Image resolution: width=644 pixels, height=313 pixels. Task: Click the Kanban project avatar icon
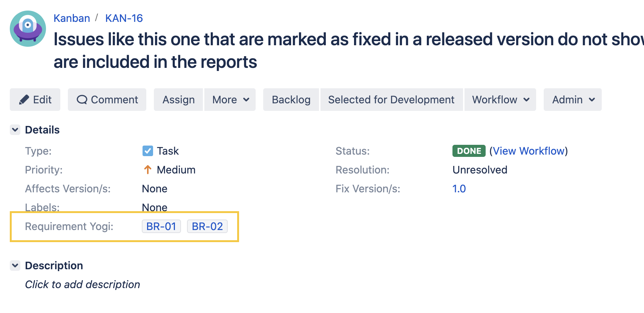pos(28,29)
